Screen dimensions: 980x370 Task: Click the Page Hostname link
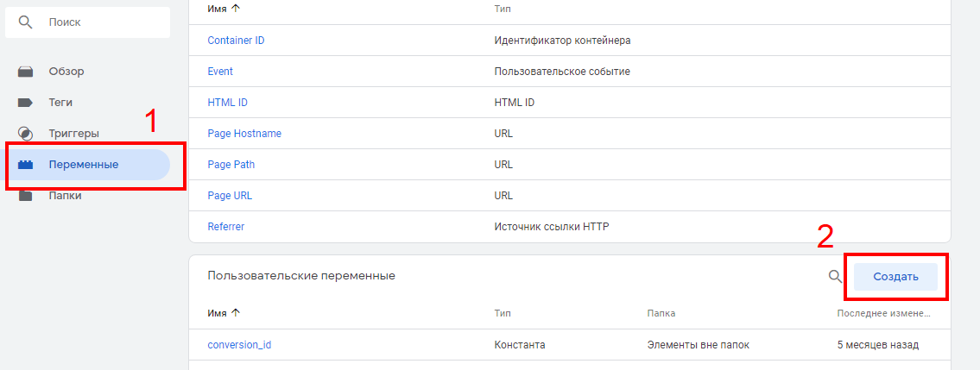coord(244,134)
